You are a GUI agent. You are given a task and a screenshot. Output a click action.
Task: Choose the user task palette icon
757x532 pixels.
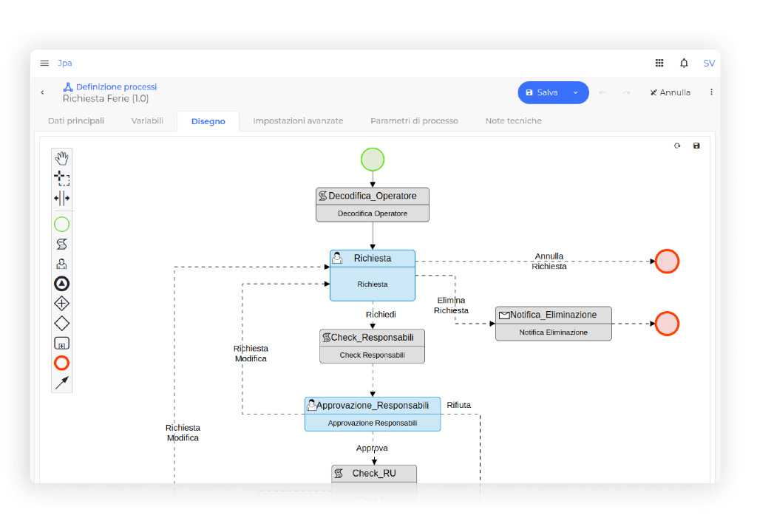pyautogui.click(x=62, y=264)
